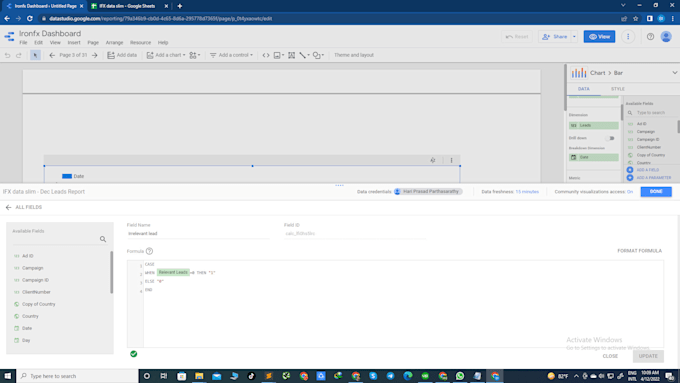This screenshot has height=383, width=680.
Task: Reload the browser page
Action: point(29,18)
